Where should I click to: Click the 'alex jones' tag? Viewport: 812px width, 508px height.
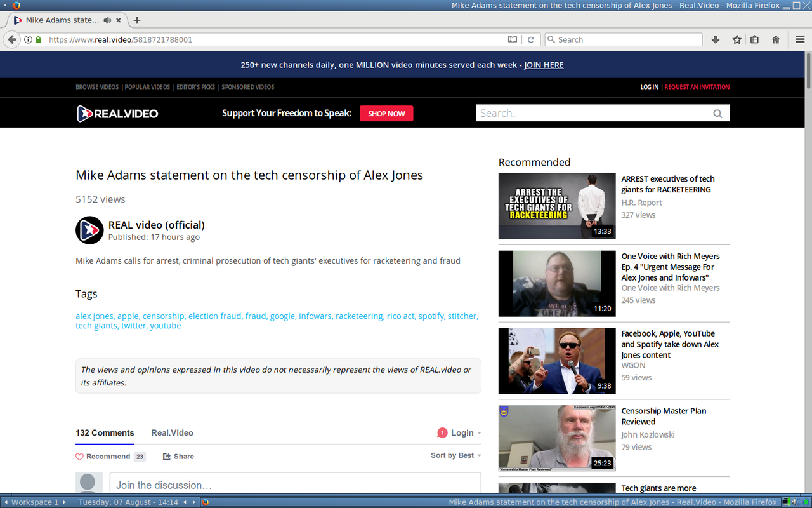(94, 316)
